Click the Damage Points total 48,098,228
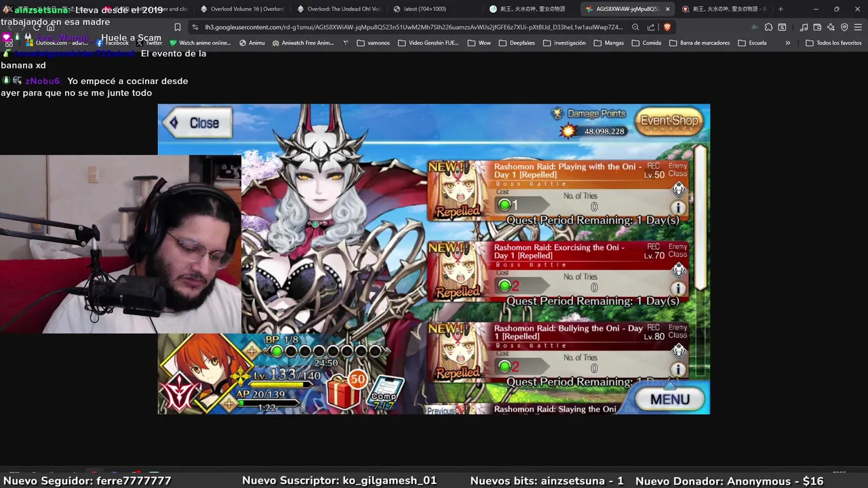Screen dimensions: 868x488 (604, 131)
